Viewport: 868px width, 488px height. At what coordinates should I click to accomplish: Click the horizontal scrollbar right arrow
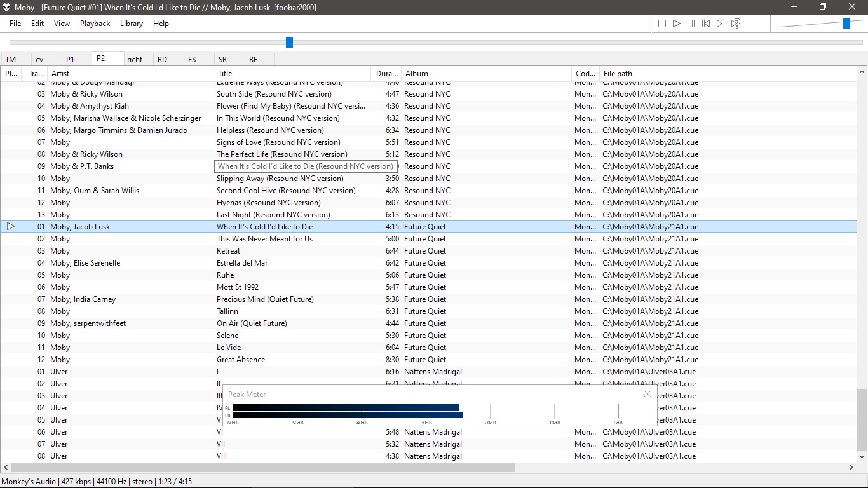coord(851,468)
